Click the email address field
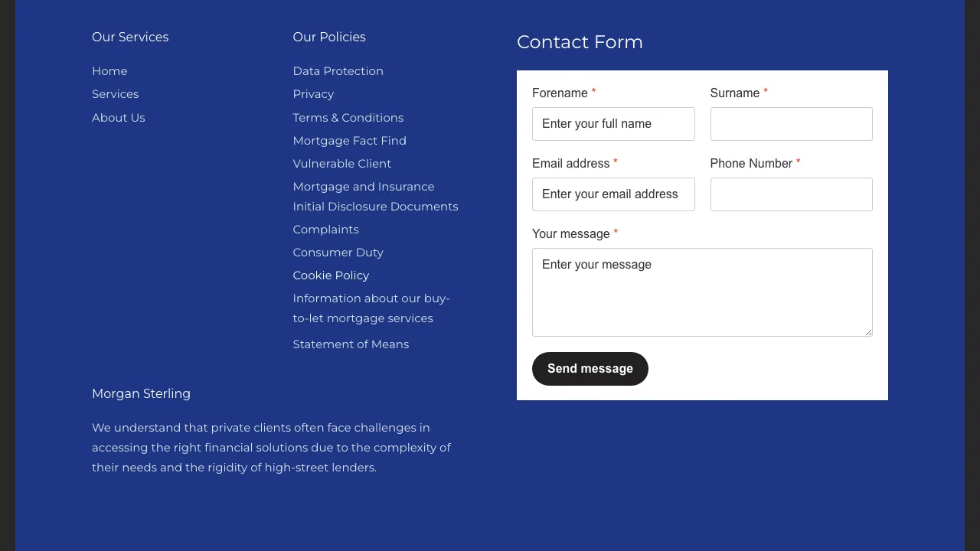The width and height of the screenshot is (980, 551). [613, 194]
